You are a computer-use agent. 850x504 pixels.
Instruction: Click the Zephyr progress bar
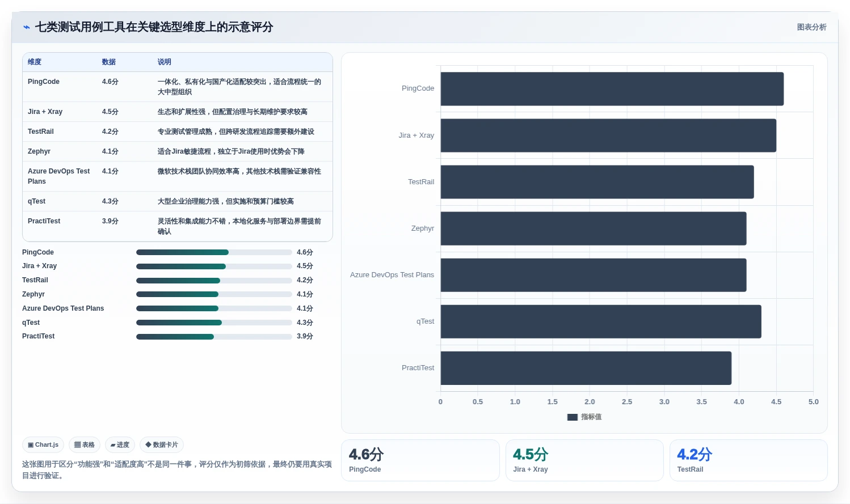214,294
